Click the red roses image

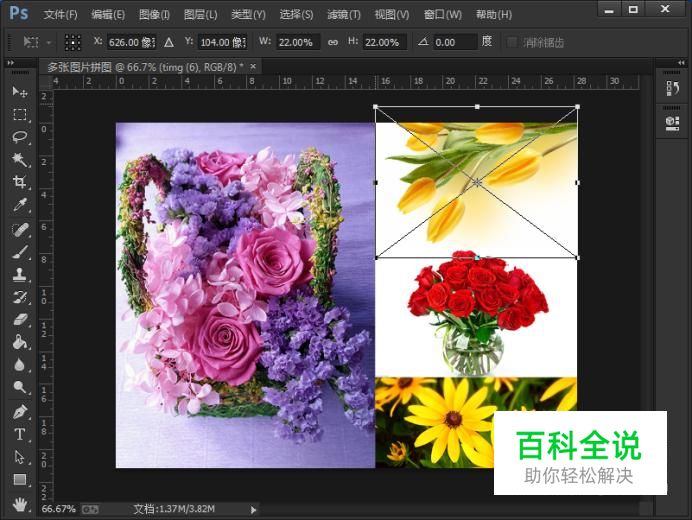pos(476,317)
